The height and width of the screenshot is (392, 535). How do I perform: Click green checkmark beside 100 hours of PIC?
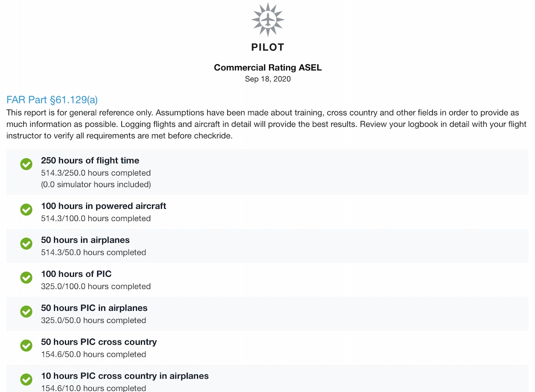(x=26, y=278)
